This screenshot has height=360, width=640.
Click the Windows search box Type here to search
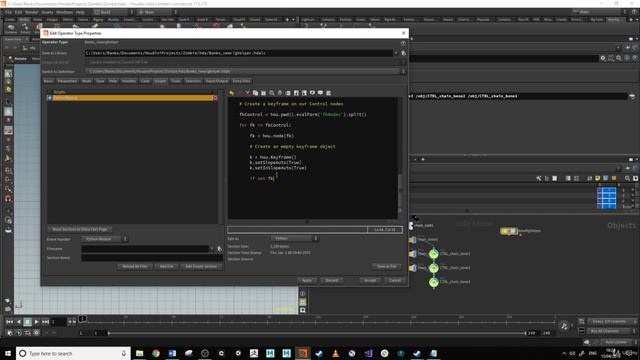pyautogui.click(x=73, y=353)
